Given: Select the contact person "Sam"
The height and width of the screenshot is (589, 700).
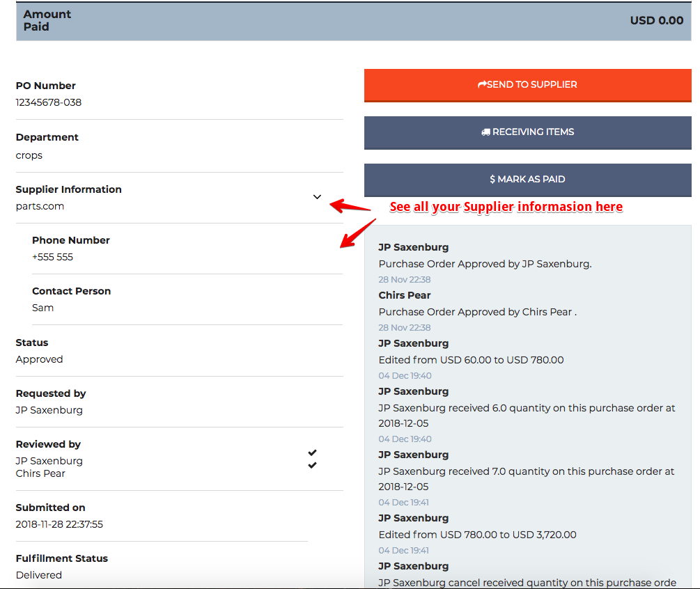Looking at the screenshot, I should (43, 308).
